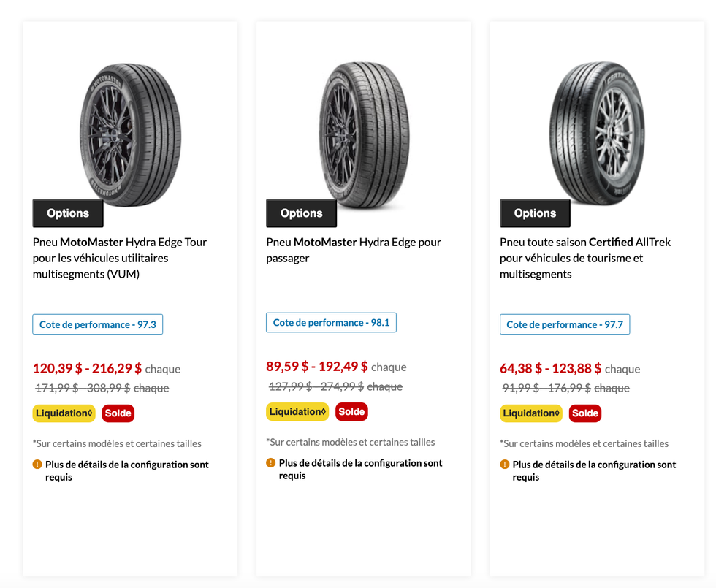Open Options for the MotoMaster Hydra Edge Tour

click(x=67, y=213)
